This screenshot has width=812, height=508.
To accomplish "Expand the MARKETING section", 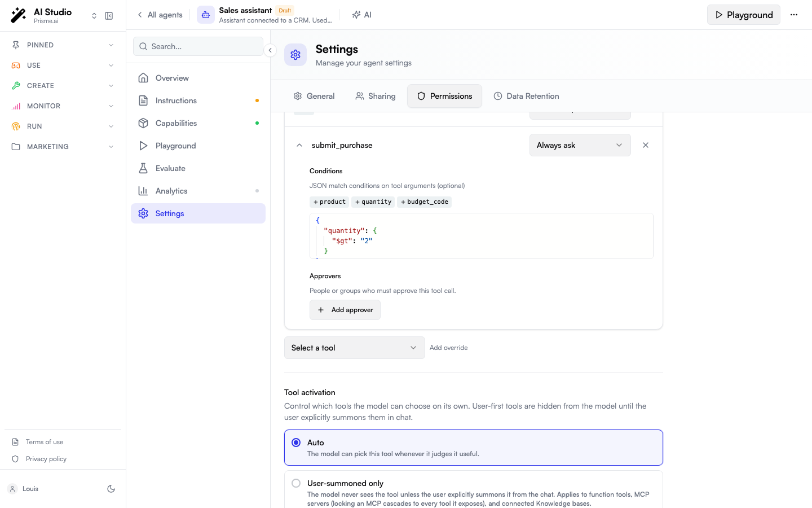I will click(x=63, y=147).
